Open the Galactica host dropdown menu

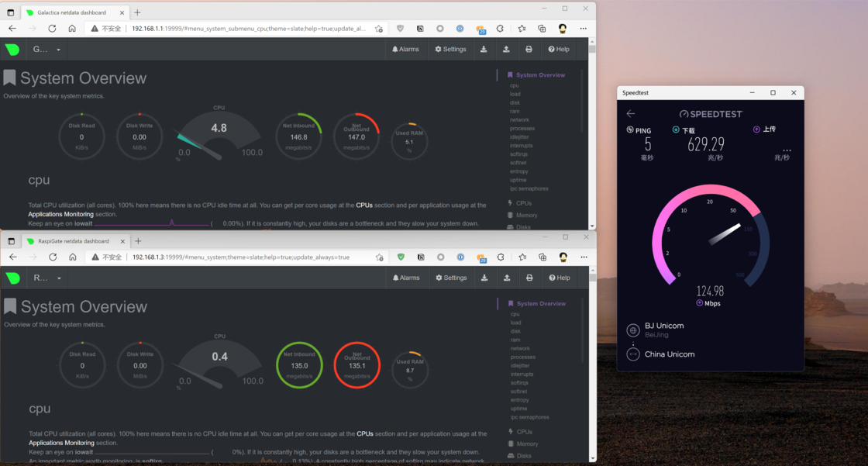point(46,50)
